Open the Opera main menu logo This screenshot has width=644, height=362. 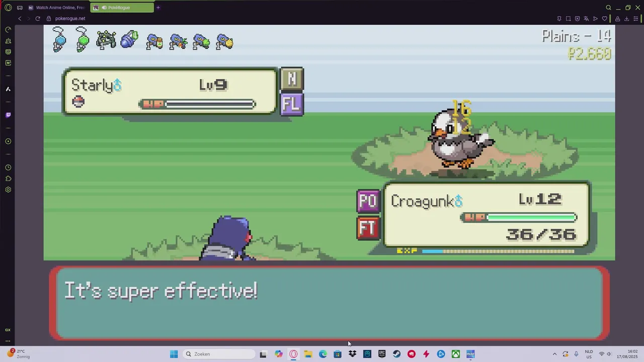coord(8,8)
